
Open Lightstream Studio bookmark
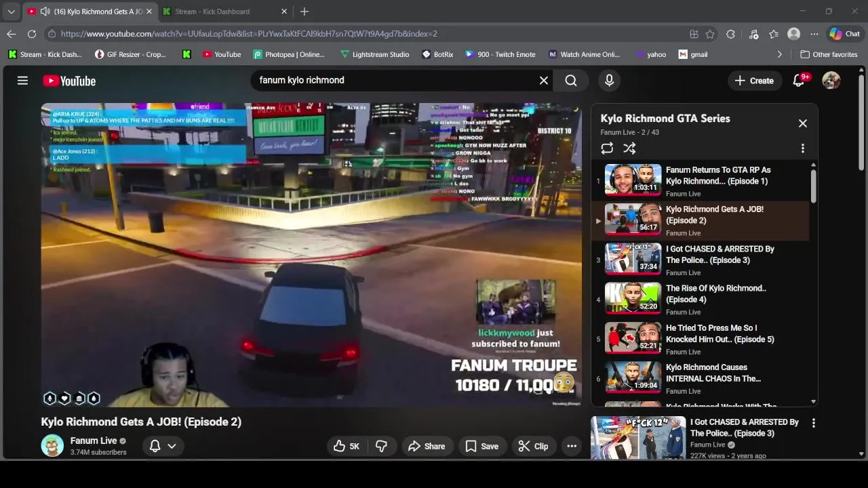(375, 54)
